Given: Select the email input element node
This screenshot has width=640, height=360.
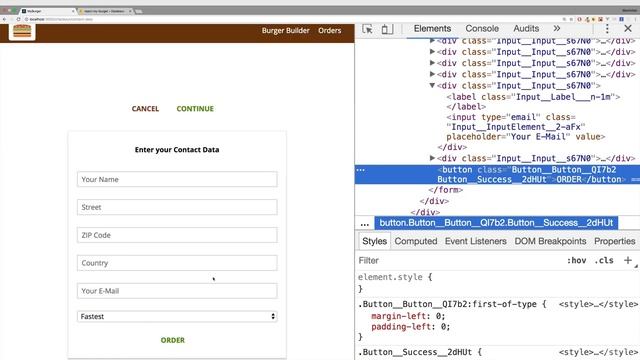Looking at the screenshot, I should [x=526, y=127].
